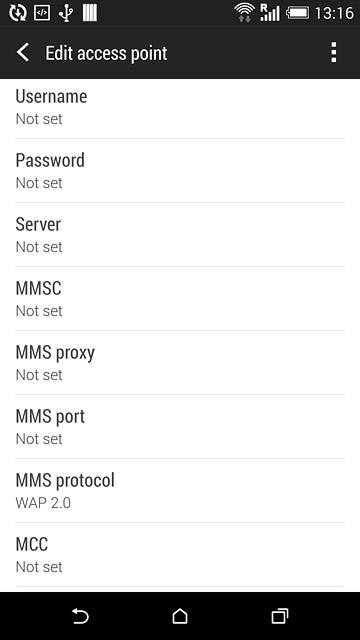The width and height of the screenshot is (360, 640).
Task: Tap the battery icon in status bar
Action: point(298,13)
